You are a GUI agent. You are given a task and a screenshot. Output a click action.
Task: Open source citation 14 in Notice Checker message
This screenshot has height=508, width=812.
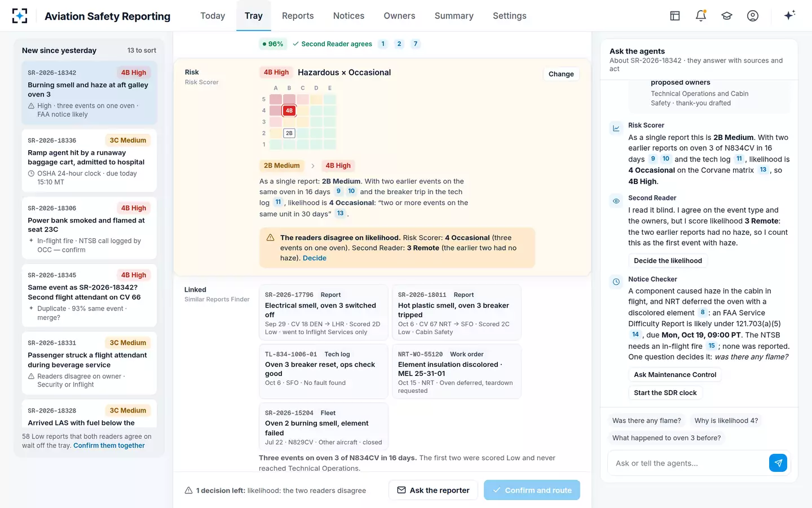636,335
